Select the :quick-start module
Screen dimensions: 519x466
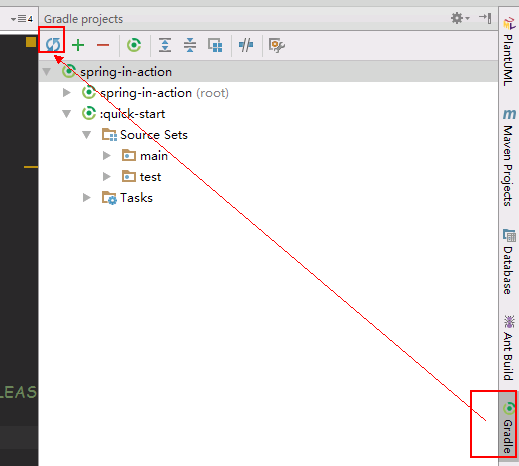[124, 114]
